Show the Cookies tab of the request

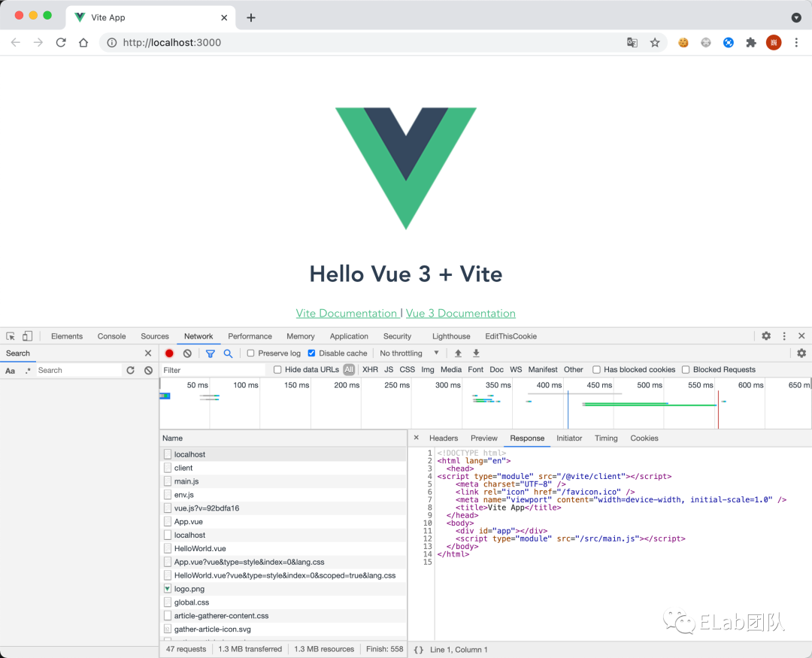644,438
